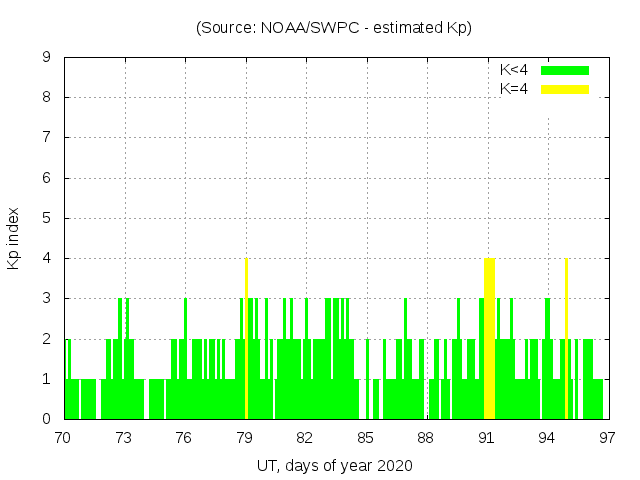640x480 pixels.
Task: Select the wide yellow bar at day 91
Action: [x=490, y=340]
